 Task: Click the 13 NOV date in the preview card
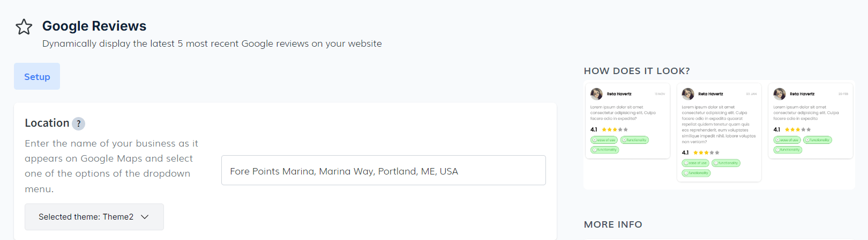click(660, 94)
